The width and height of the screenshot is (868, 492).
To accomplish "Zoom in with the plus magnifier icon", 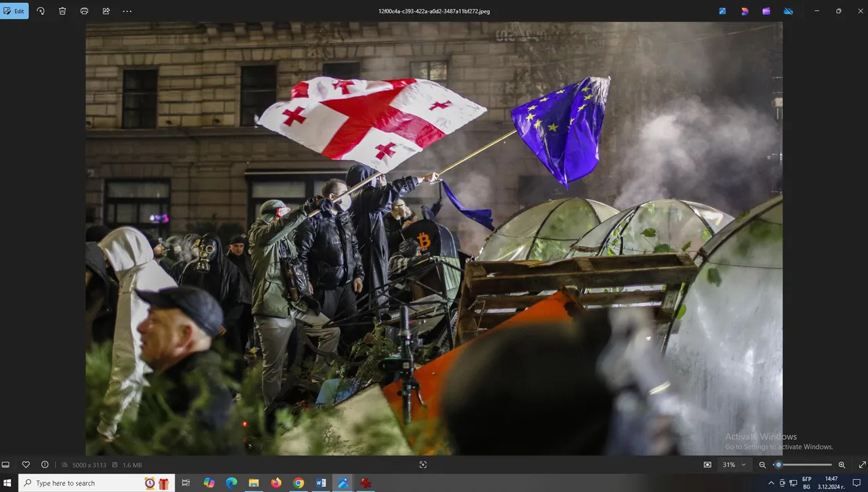I will [x=842, y=465].
